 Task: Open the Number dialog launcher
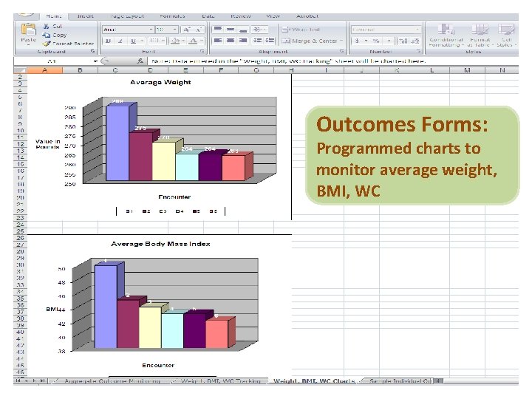click(419, 51)
